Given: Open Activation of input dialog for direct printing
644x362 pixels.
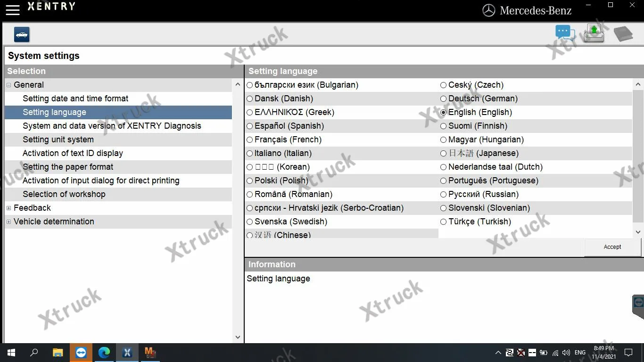Looking at the screenshot, I should 118,181.
